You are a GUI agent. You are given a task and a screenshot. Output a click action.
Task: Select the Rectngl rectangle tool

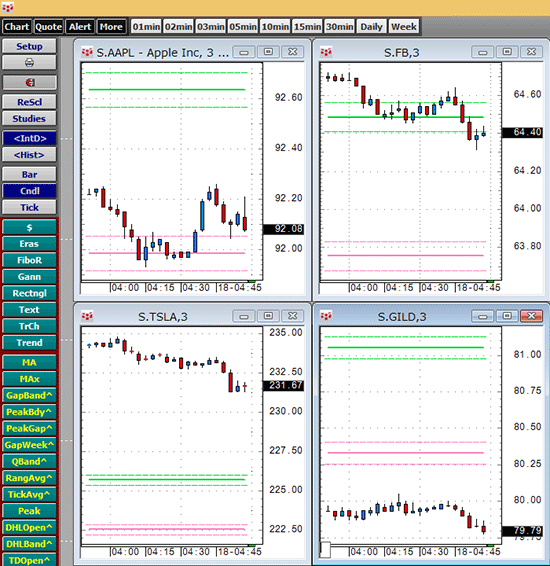(x=29, y=293)
